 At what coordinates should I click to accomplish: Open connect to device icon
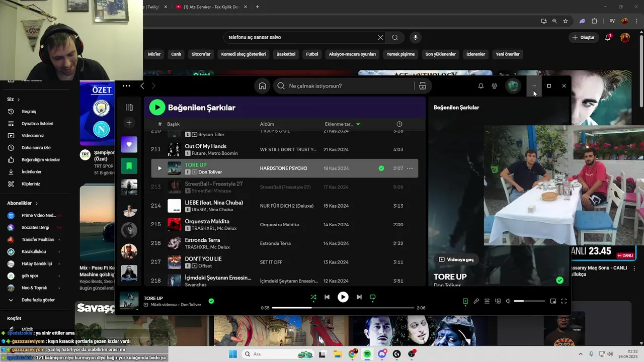click(x=498, y=301)
